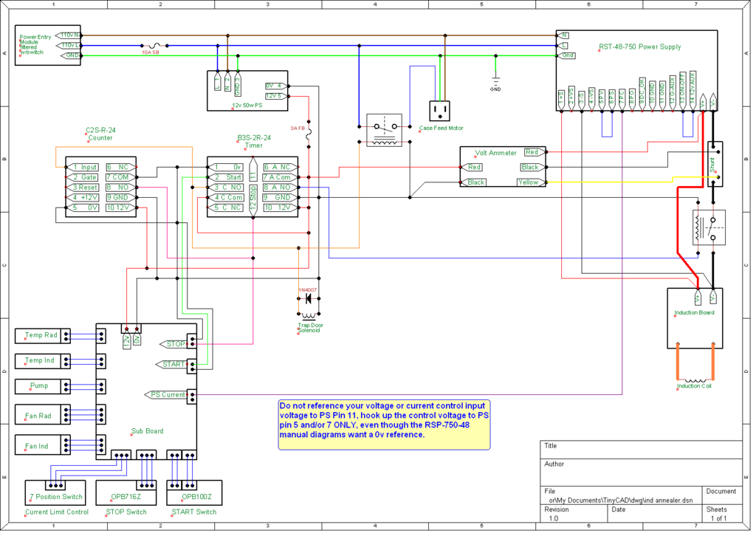
Task: Select the 8 NO pin on Counter
Action: point(120,187)
